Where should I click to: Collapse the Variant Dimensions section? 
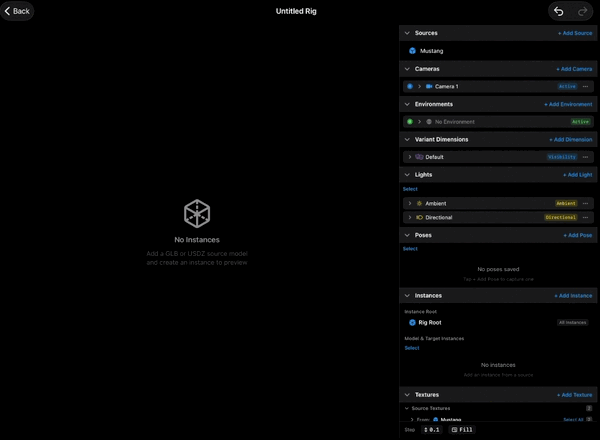point(407,139)
